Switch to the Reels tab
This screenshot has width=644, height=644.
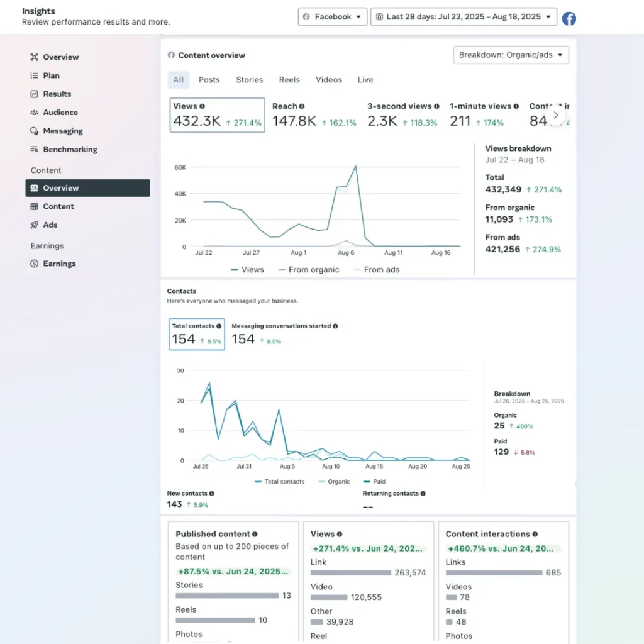[x=289, y=80]
